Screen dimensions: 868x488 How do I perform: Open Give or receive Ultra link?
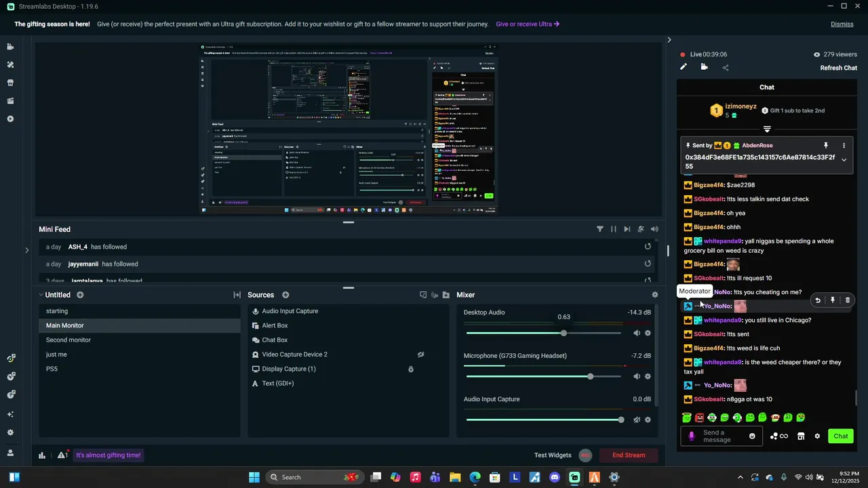(x=527, y=24)
